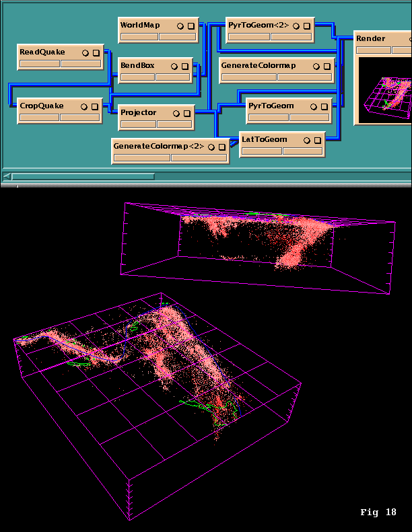Screen dimensions: 412x532
Task: Open the Render module preview thumbnail
Action: [384, 90]
